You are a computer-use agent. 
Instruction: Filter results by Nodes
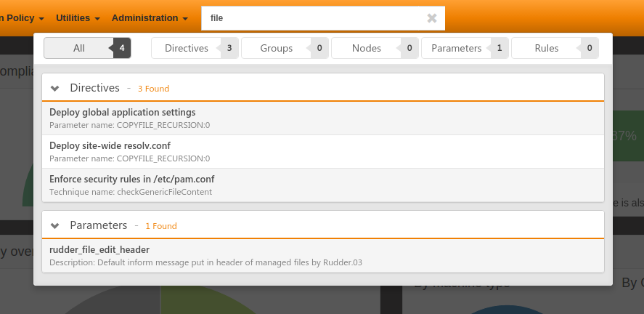point(375,48)
